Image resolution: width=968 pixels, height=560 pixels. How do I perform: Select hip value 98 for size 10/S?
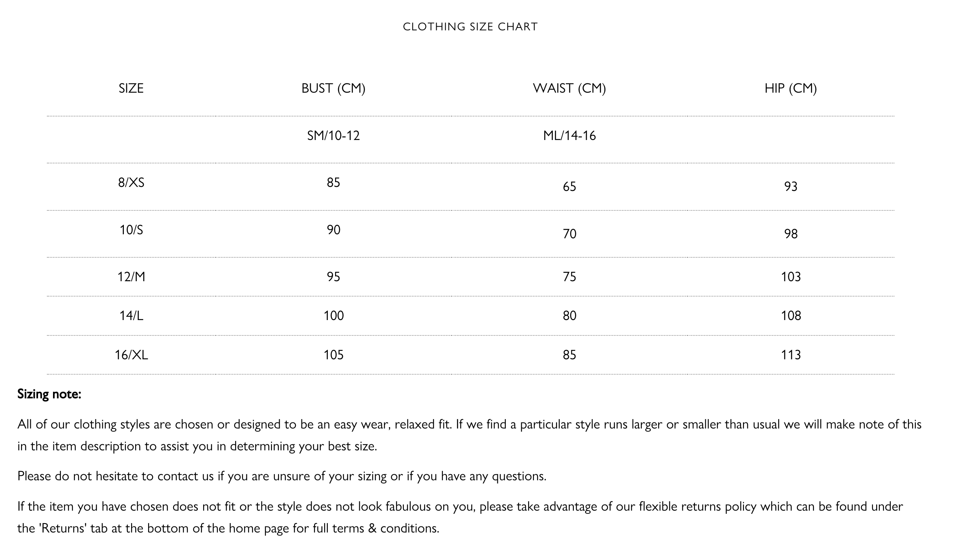click(x=790, y=234)
